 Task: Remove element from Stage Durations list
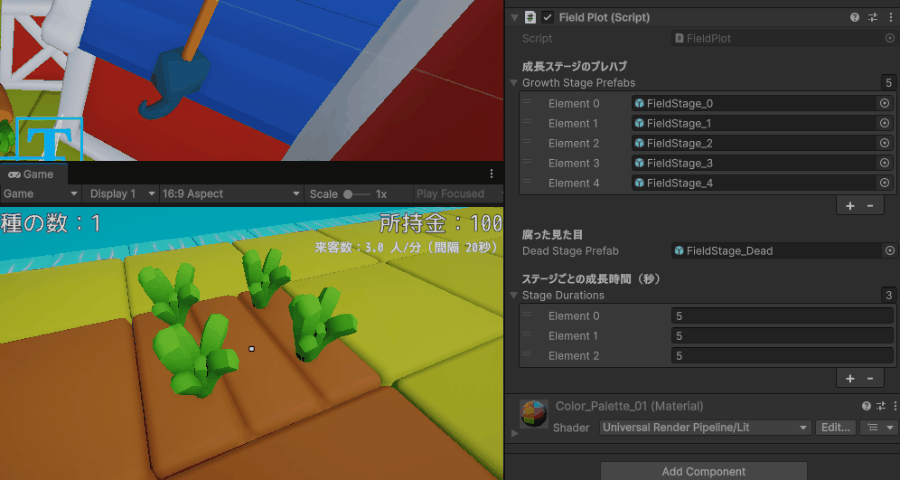click(870, 378)
